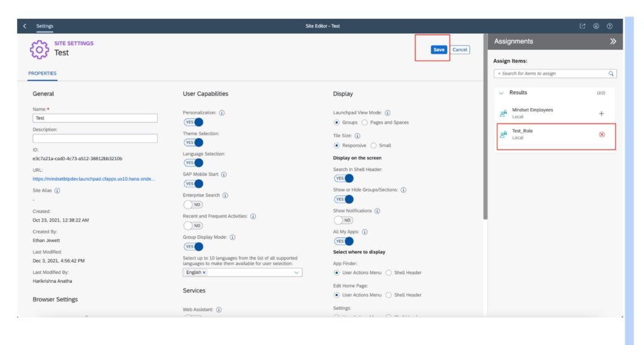Enable Show Notifications switch

343,221
